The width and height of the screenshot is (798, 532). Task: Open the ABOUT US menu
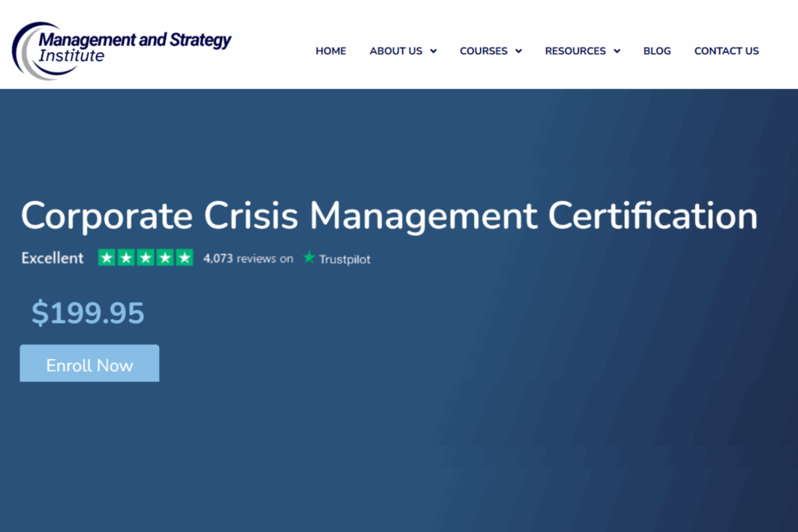click(396, 51)
